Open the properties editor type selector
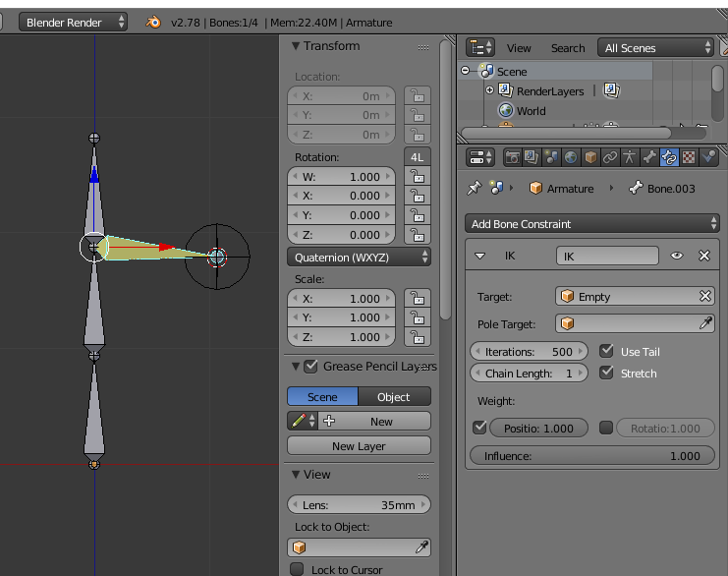728x576 pixels. [480, 157]
